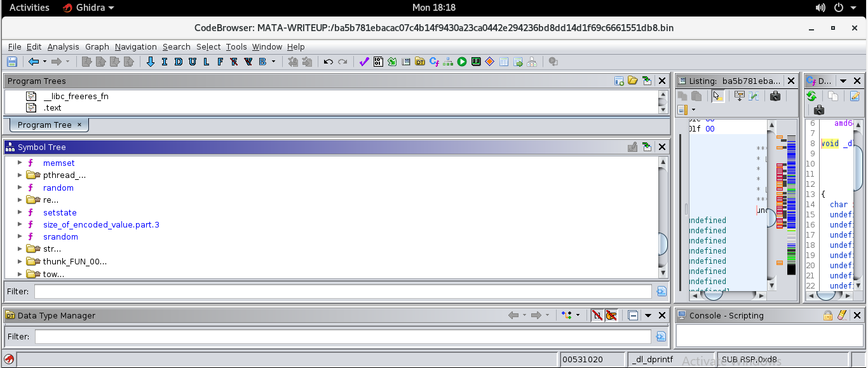868x368 pixels.
Task: Click the Next Instruction 'I' icon
Action: pyautogui.click(x=165, y=62)
